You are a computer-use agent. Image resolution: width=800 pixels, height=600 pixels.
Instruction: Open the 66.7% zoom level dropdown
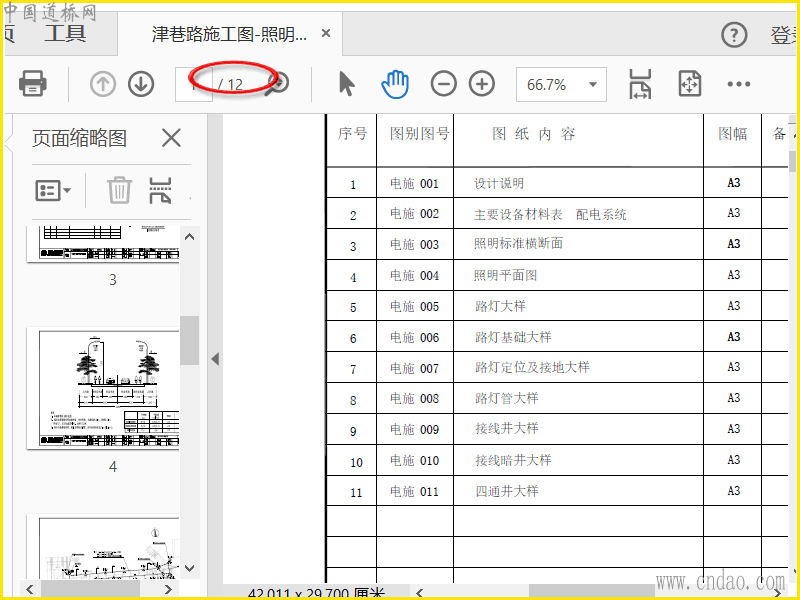561,84
